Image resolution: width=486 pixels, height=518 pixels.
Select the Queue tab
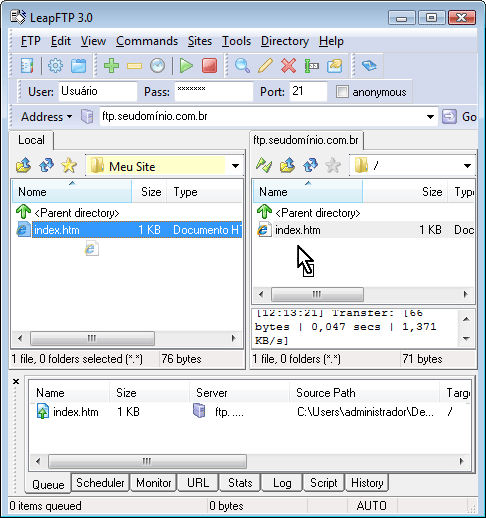pyautogui.click(x=48, y=484)
